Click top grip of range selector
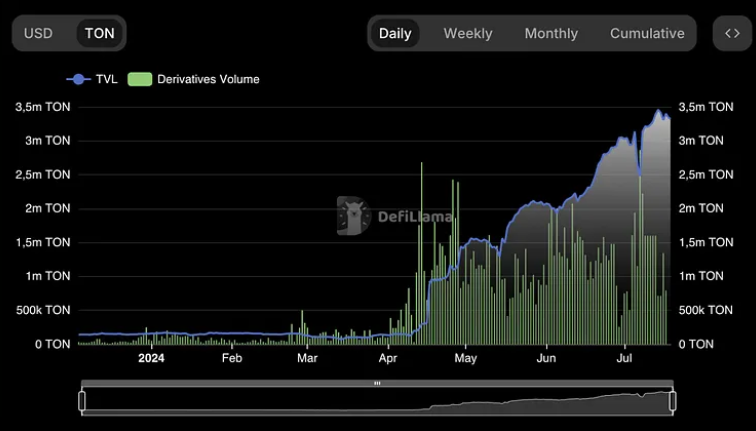This screenshot has width=756, height=431. tap(377, 383)
